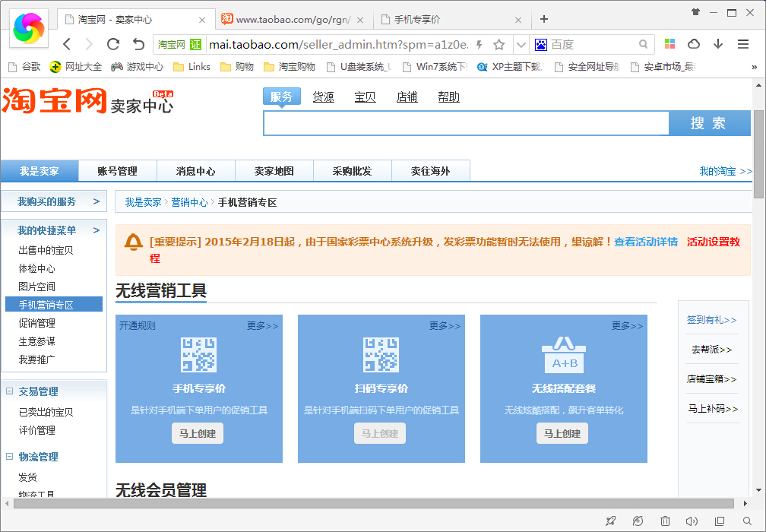Select the 服务 search tab
Viewport: 766px width, 532px height.
click(281, 97)
